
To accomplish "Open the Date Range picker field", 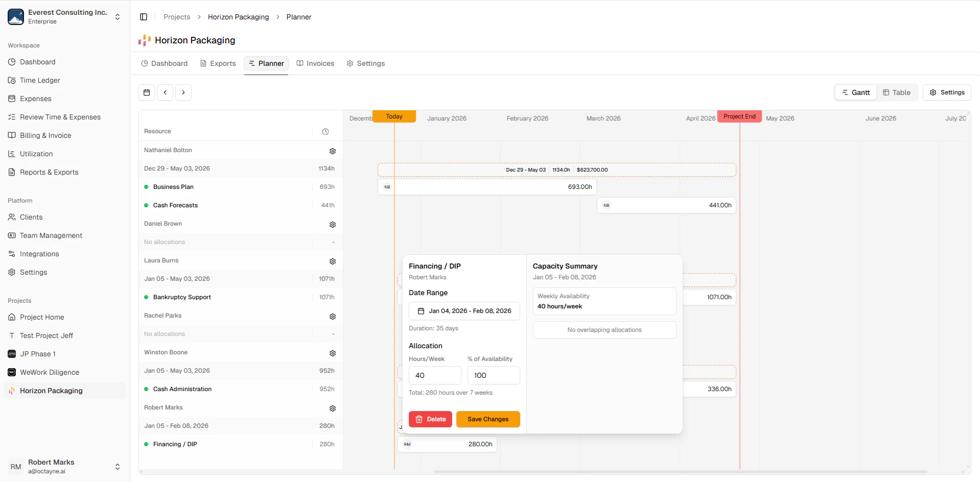I will click(464, 311).
